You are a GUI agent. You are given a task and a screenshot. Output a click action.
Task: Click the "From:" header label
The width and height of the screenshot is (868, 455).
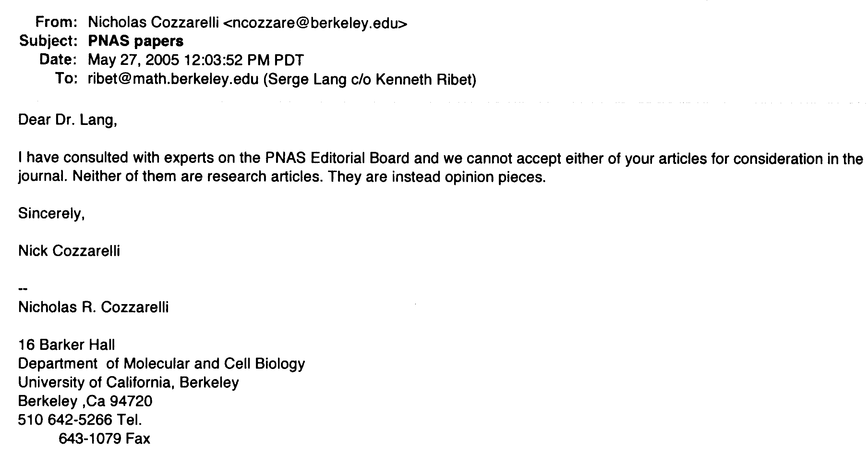point(57,22)
